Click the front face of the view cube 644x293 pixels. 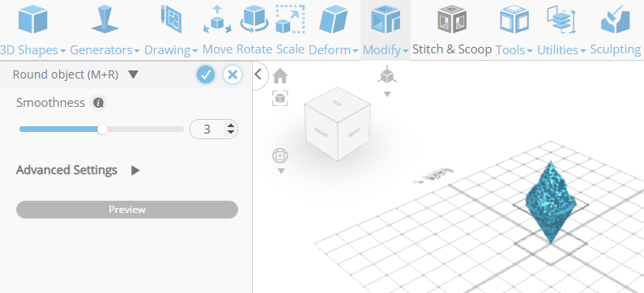tap(321, 132)
